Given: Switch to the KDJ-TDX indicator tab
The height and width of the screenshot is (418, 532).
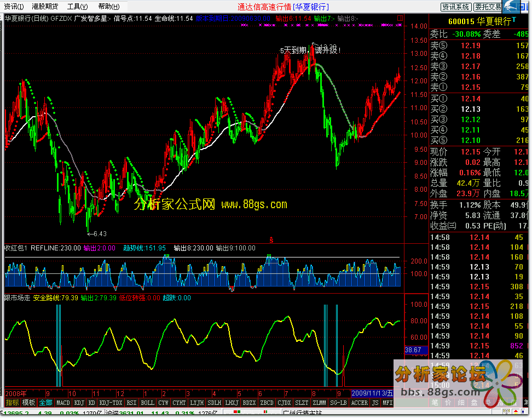Looking at the screenshot, I should [111, 404].
